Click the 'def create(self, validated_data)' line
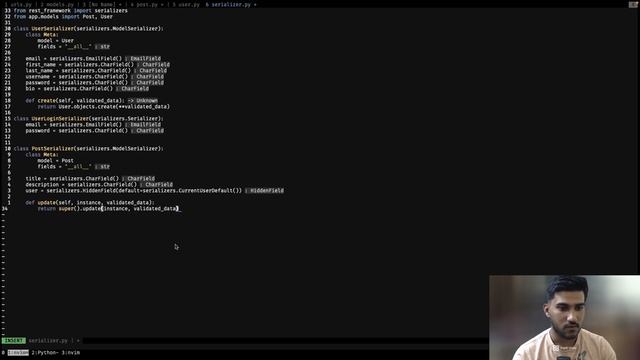 tap(75, 100)
